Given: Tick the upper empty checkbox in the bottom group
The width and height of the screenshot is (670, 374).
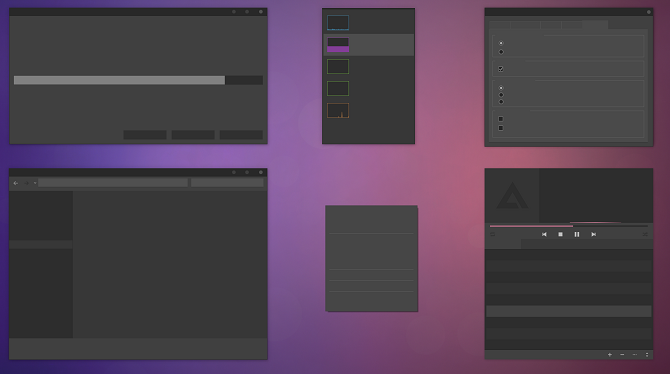Looking at the screenshot, I should coord(501,119).
